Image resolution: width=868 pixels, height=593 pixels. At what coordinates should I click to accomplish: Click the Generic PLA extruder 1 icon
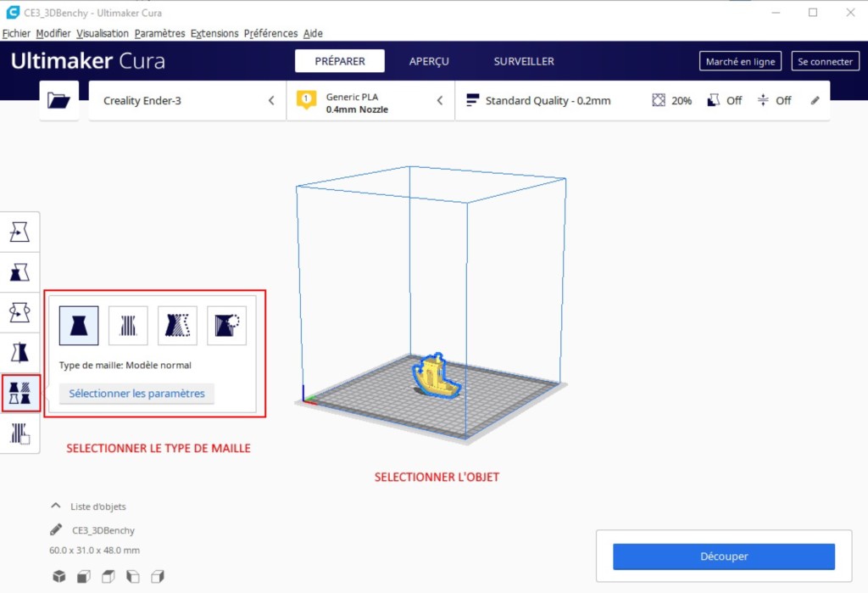[x=306, y=100]
